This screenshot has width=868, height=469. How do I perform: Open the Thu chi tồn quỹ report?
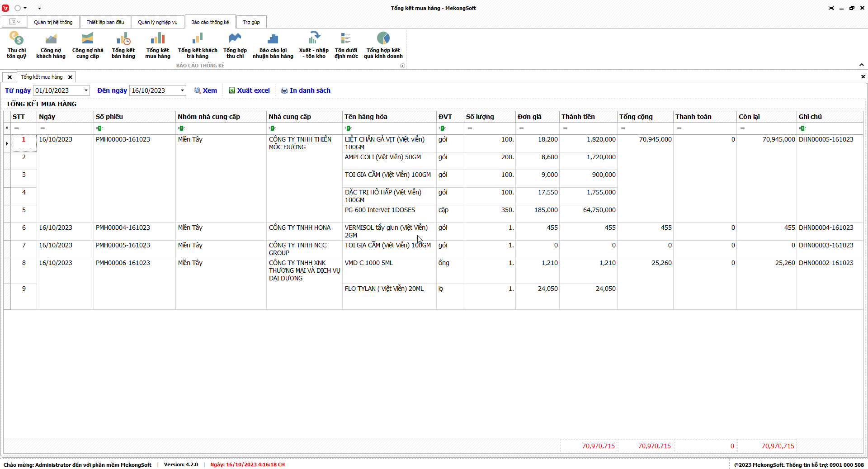coord(16,45)
